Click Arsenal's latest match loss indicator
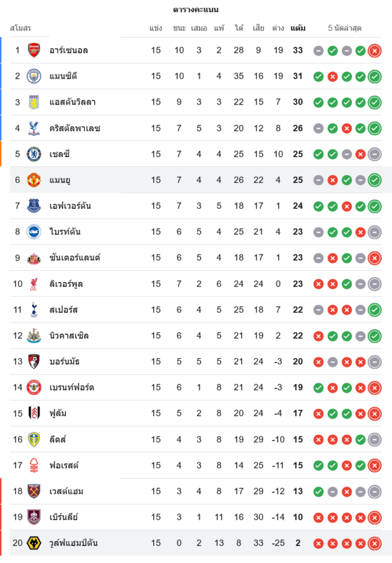The image size is (392, 563). click(375, 51)
